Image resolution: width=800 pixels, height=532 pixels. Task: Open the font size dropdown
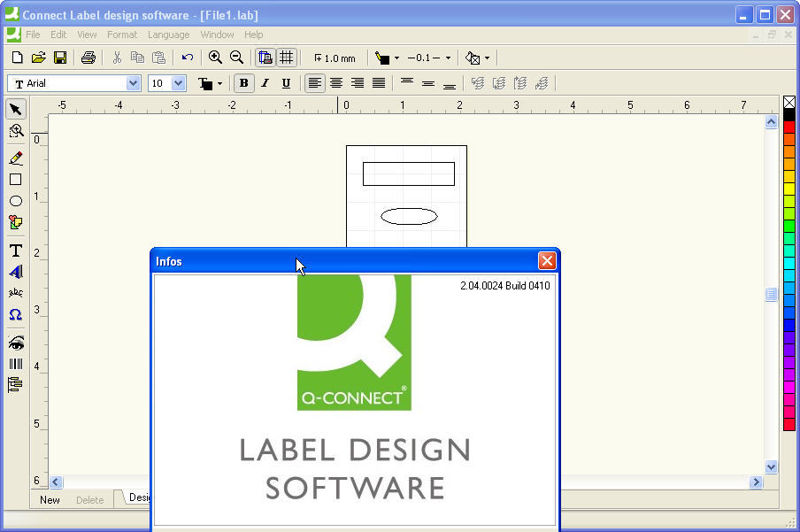pos(178,83)
